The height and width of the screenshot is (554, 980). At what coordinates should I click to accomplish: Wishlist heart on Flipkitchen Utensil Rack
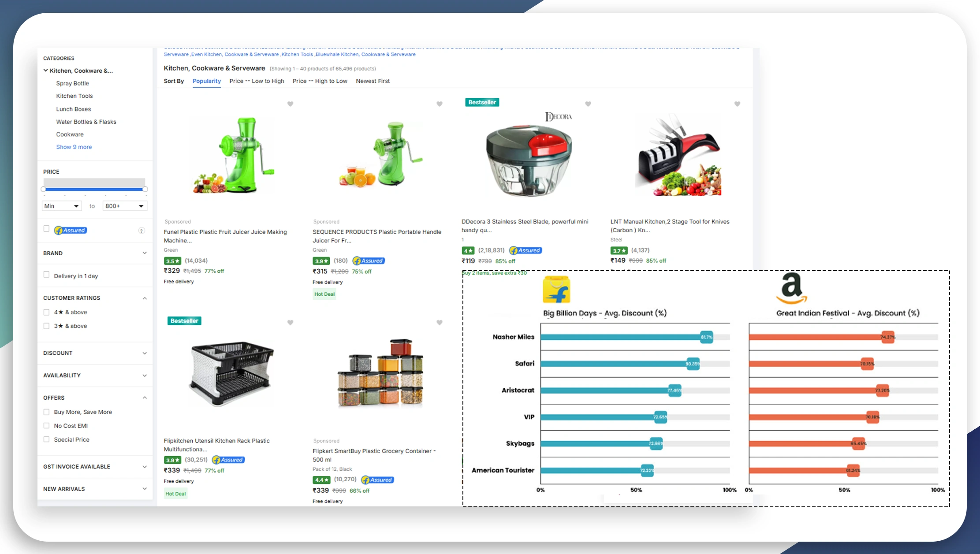point(290,323)
